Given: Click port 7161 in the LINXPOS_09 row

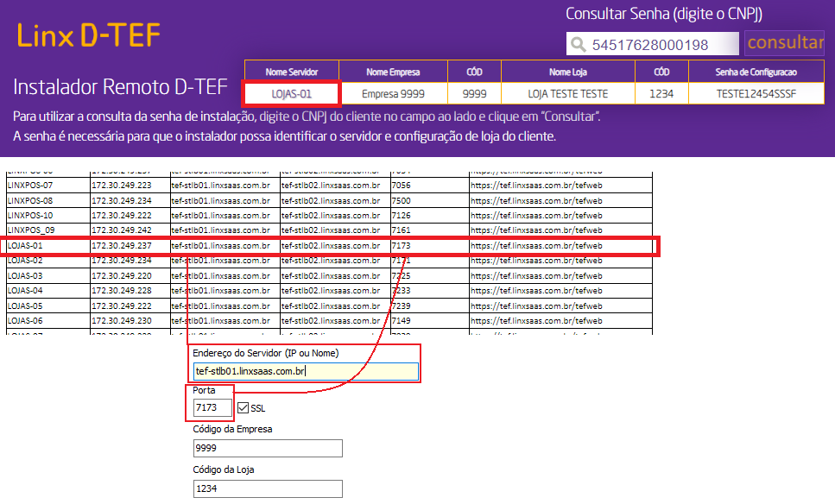Looking at the screenshot, I should pos(401,230).
